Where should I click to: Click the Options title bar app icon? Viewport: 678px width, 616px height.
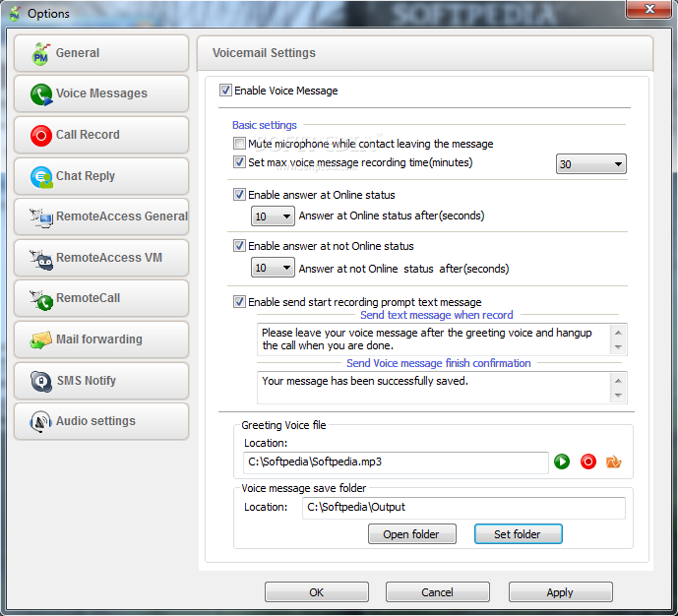[15, 14]
